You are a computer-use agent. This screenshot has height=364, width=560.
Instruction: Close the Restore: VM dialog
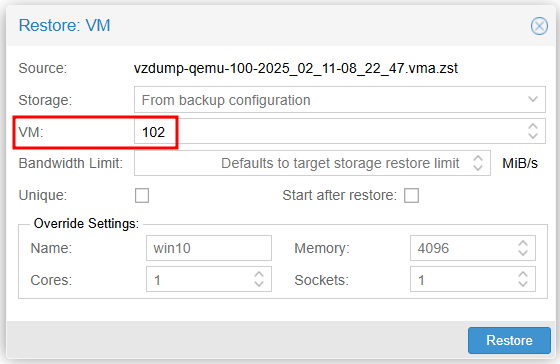pos(539,26)
